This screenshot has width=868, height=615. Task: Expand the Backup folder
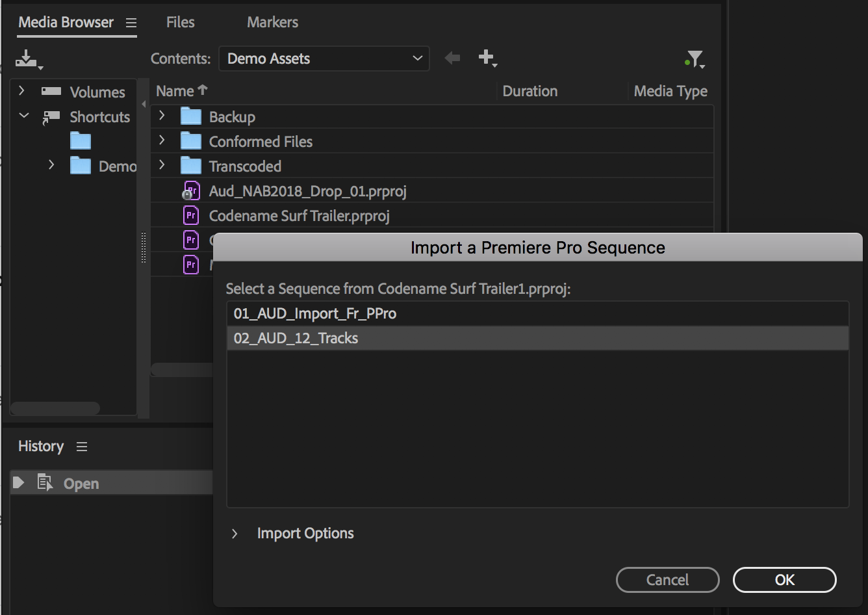[162, 116]
